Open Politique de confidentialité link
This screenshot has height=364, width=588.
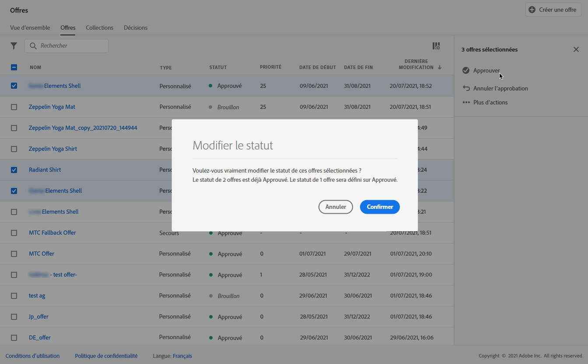[106, 356]
